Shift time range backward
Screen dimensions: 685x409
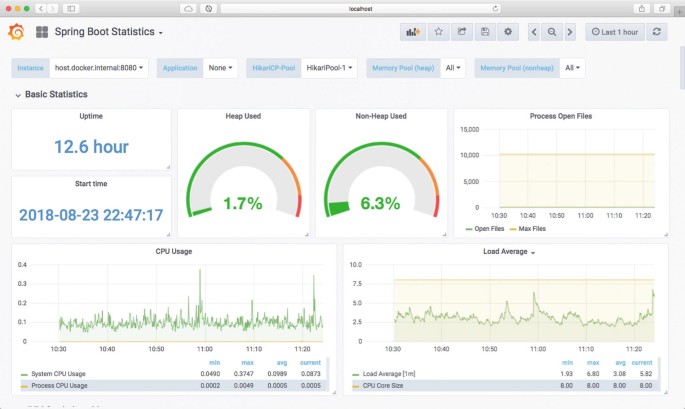click(x=534, y=32)
